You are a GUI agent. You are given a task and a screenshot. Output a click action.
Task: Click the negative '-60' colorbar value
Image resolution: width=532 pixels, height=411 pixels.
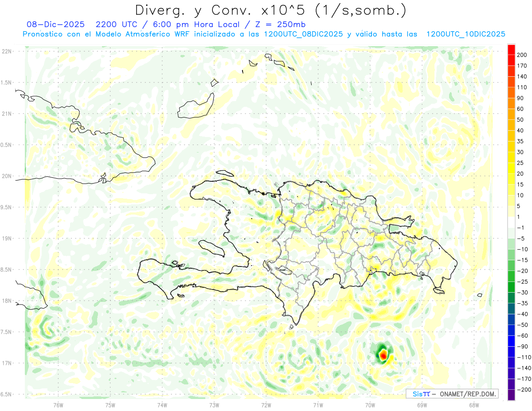[x=522, y=336]
